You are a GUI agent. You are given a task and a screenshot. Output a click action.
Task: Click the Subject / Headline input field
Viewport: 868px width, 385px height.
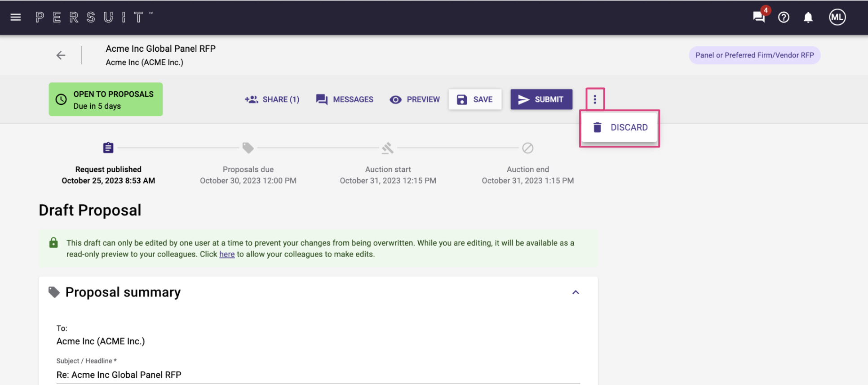click(x=318, y=375)
